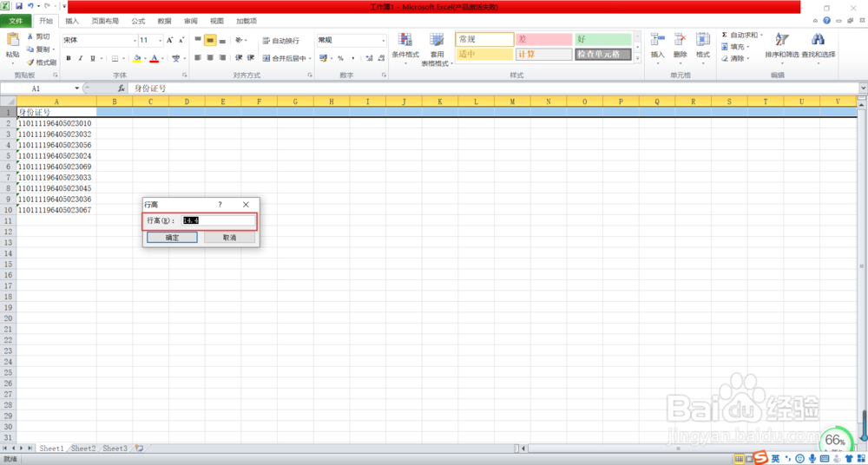Toggle center text horizontally
This screenshot has width=868, height=465.
point(210,57)
